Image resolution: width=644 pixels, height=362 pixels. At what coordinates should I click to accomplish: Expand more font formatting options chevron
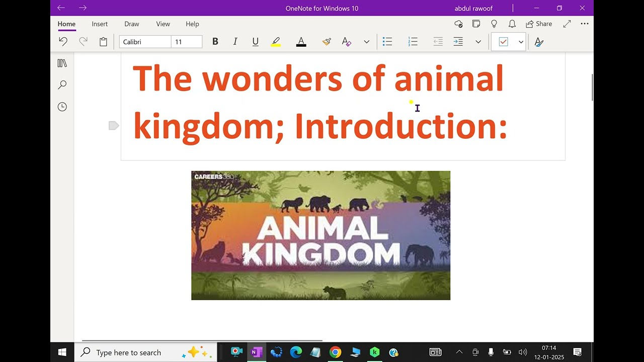pos(366,42)
